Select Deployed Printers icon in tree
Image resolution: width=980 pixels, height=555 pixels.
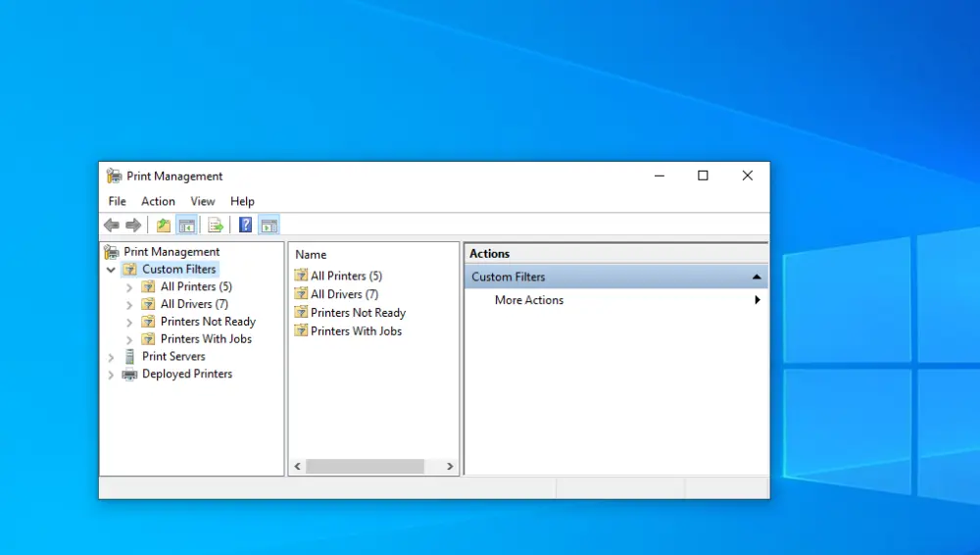click(129, 375)
